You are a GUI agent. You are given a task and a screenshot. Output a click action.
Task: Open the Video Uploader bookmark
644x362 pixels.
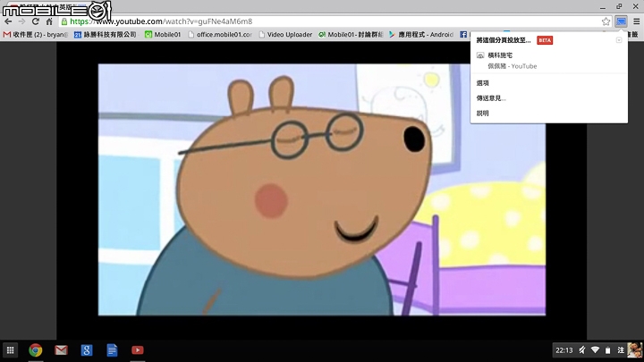pos(285,35)
